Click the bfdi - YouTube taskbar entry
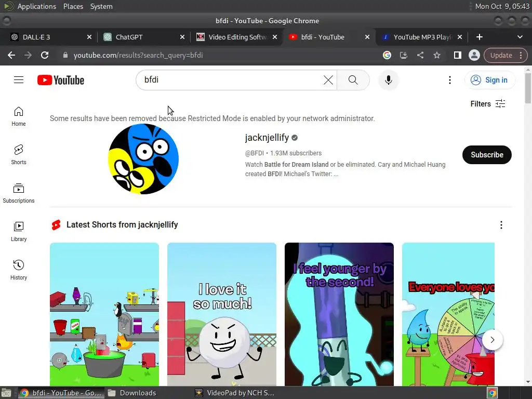532x399 pixels. pos(61,393)
